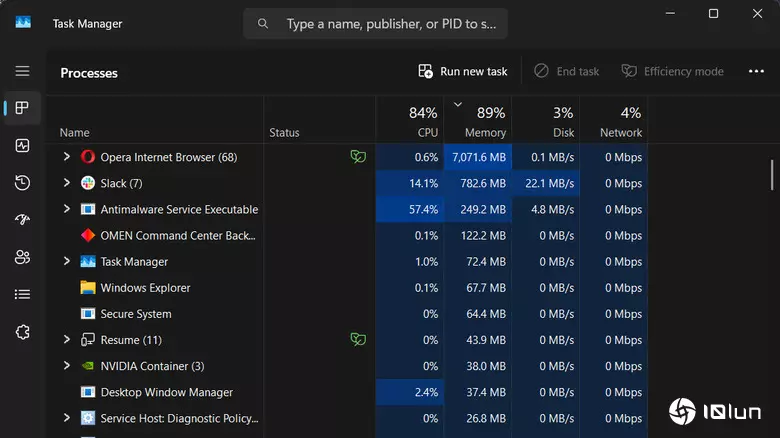The height and width of the screenshot is (438, 780).
Task: Click the Antimalware Service Executable icon
Action: (88, 209)
